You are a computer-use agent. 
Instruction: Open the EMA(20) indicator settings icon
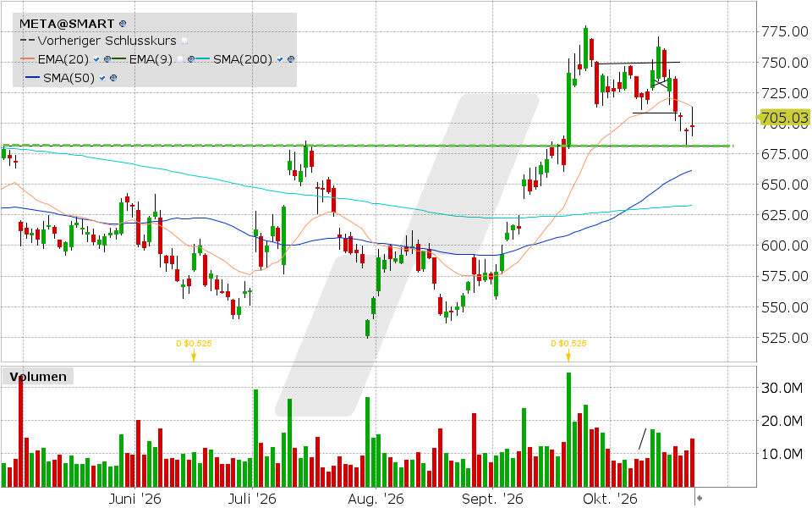pos(107,59)
